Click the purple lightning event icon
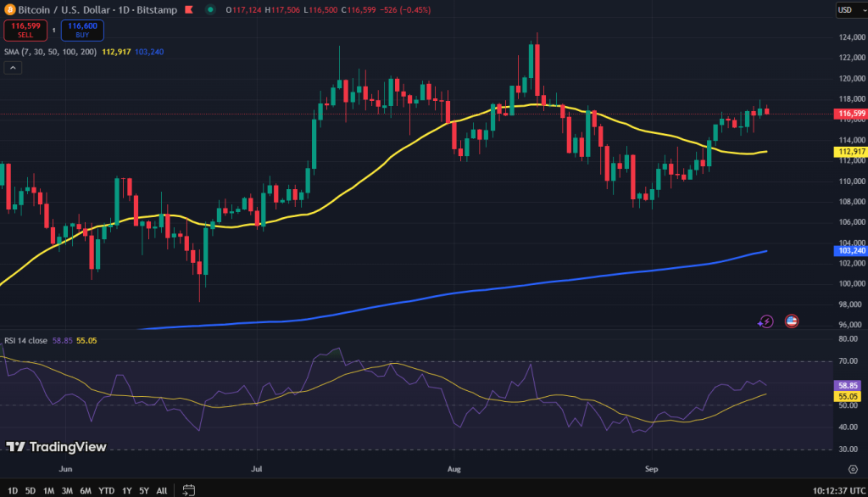 point(765,321)
